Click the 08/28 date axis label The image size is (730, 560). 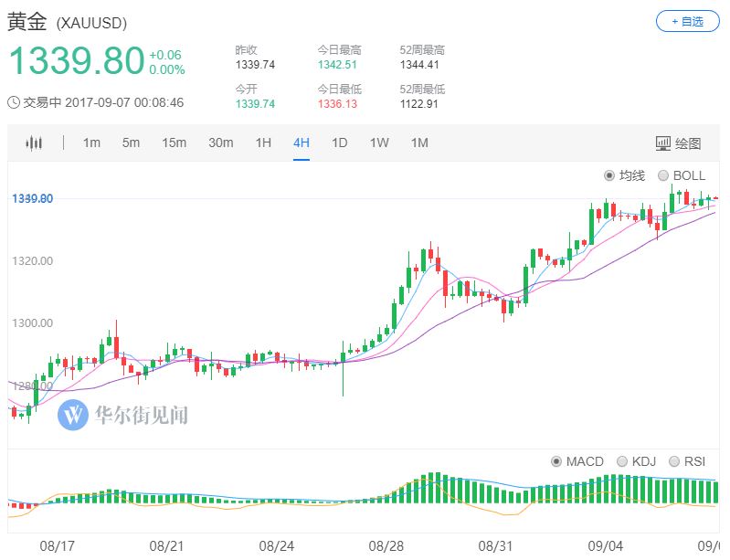(386, 545)
